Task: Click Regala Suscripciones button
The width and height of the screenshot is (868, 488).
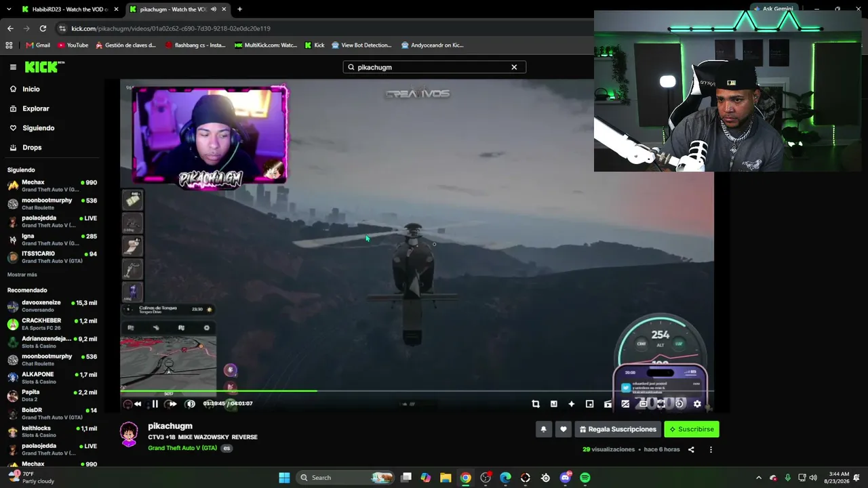Action: pos(618,429)
